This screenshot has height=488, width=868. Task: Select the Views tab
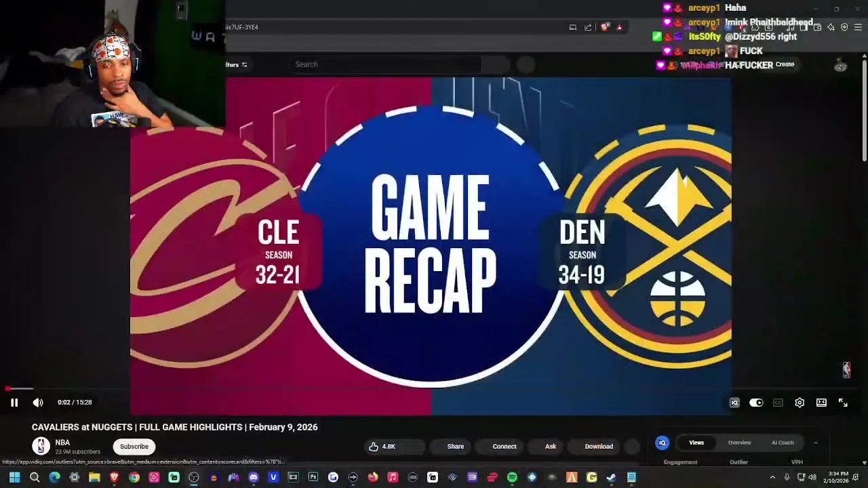(x=696, y=443)
